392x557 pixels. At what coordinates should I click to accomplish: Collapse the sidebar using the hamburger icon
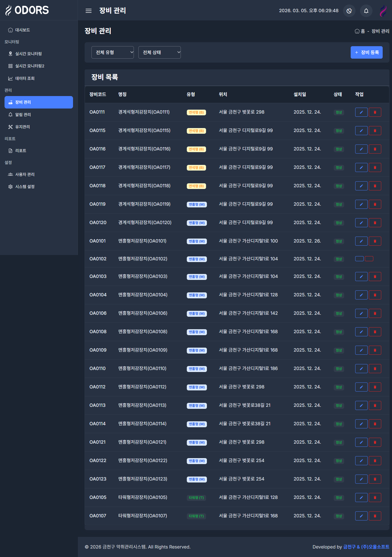tap(89, 11)
